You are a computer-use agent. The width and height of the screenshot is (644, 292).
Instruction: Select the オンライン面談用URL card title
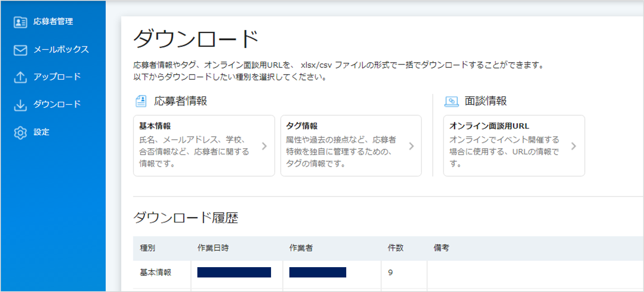(x=489, y=126)
